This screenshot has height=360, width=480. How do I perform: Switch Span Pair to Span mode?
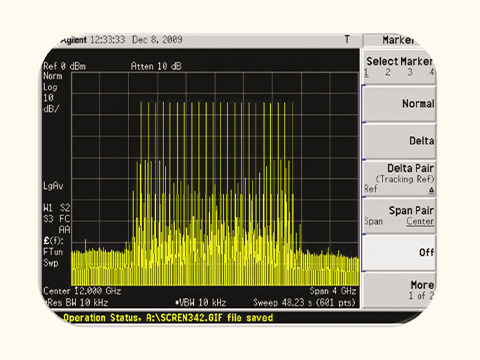pyautogui.click(x=373, y=221)
